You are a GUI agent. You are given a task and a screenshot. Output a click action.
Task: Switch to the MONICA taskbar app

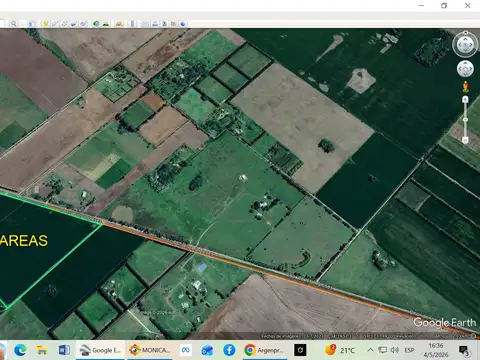pyautogui.click(x=149, y=350)
